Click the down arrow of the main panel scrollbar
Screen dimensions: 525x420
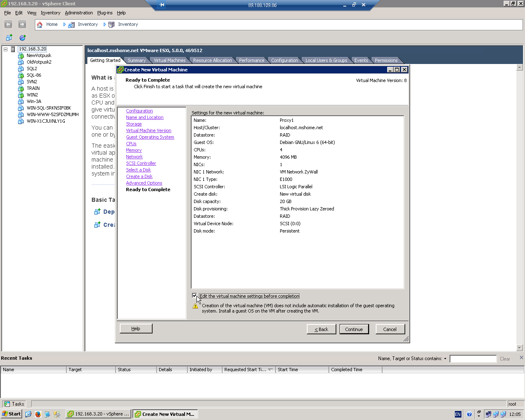click(x=520, y=348)
